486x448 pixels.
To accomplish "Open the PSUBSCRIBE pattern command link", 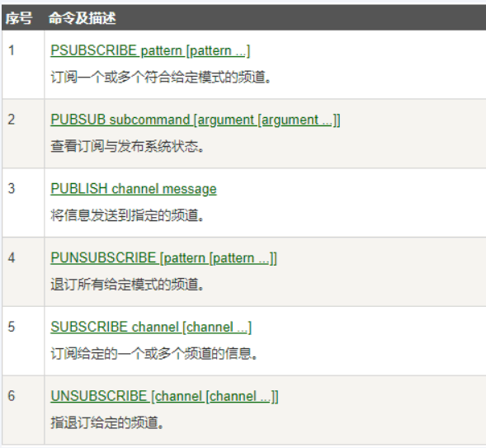I will [x=150, y=50].
